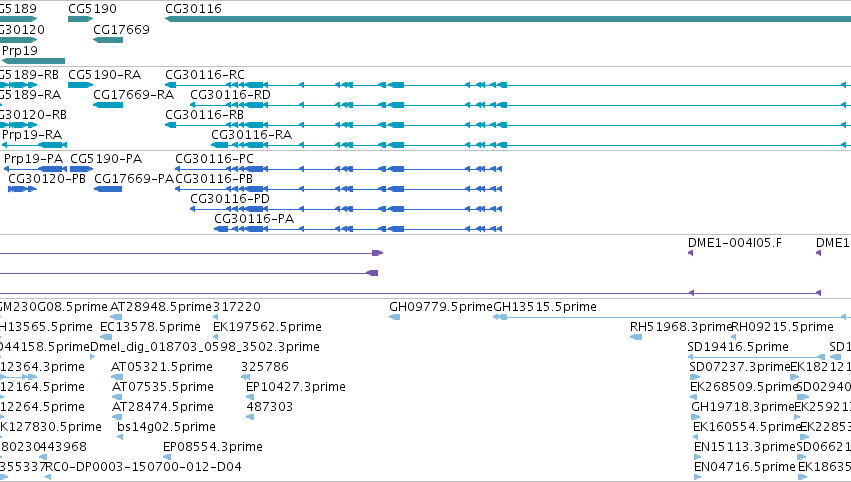Select CG30120-PB protein label
Image resolution: width=851 pixels, height=482 pixels.
(47, 179)
